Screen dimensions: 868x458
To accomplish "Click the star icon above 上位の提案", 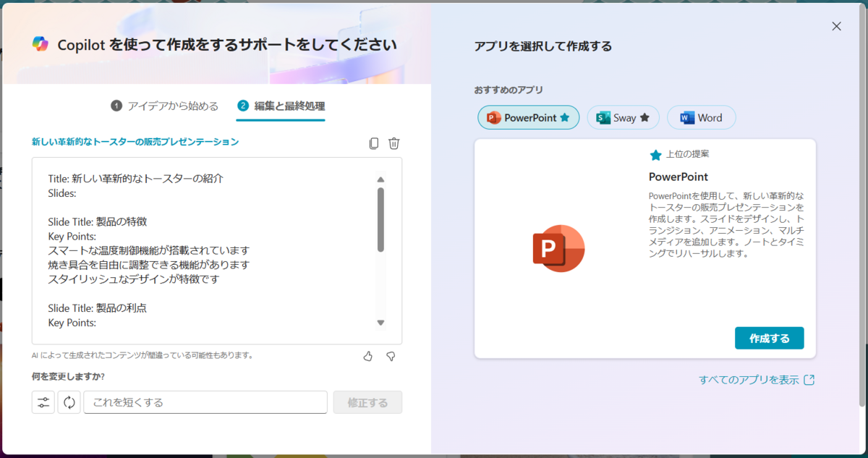I will pyautogui.click(x=655, y=155).
